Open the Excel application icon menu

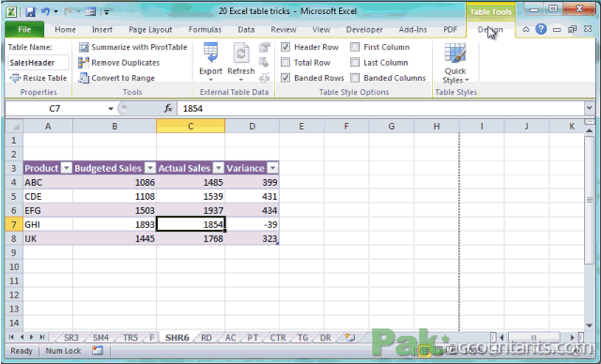tap(11, 12)
